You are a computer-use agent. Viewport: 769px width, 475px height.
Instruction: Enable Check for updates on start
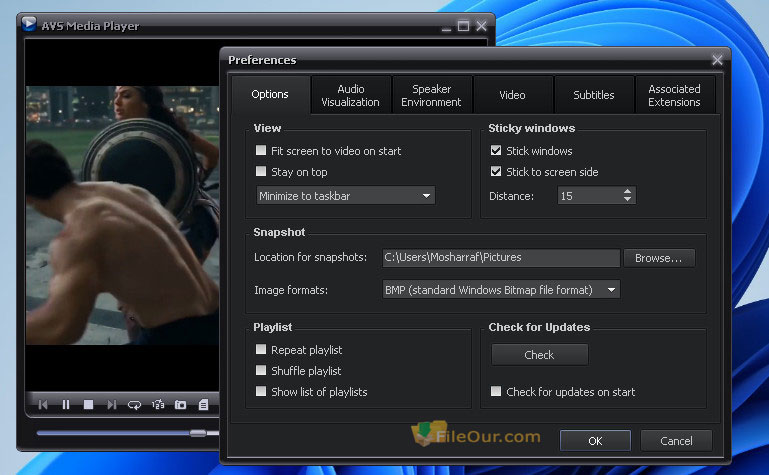click(x=496, y=391)
